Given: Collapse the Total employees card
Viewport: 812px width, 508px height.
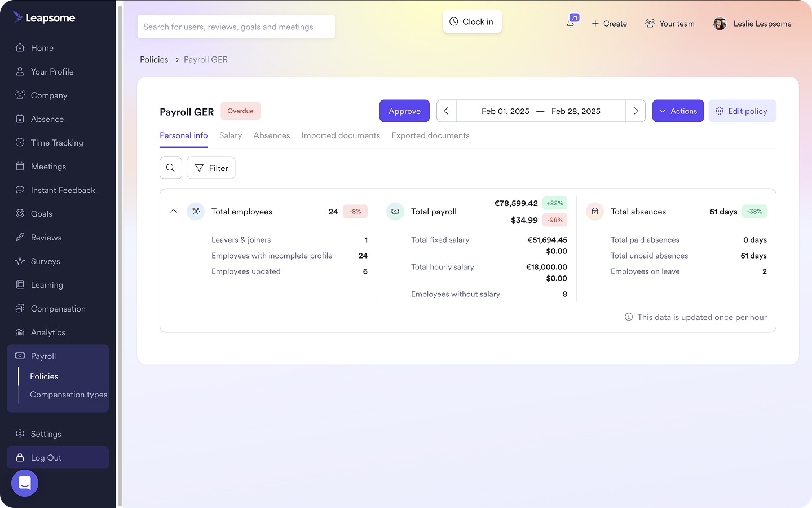Looking at the screenshot, I should (x=174, y=211).
